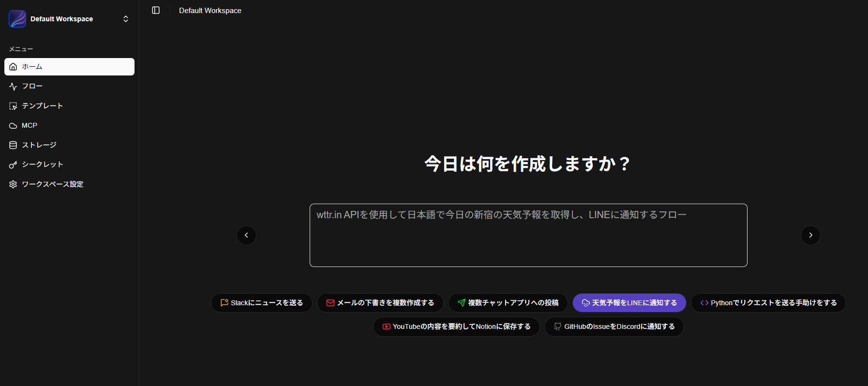Select the GitHubのIssueをDiscordに通知する suggestion
868x386 pixels.
(x=614, y=327)
